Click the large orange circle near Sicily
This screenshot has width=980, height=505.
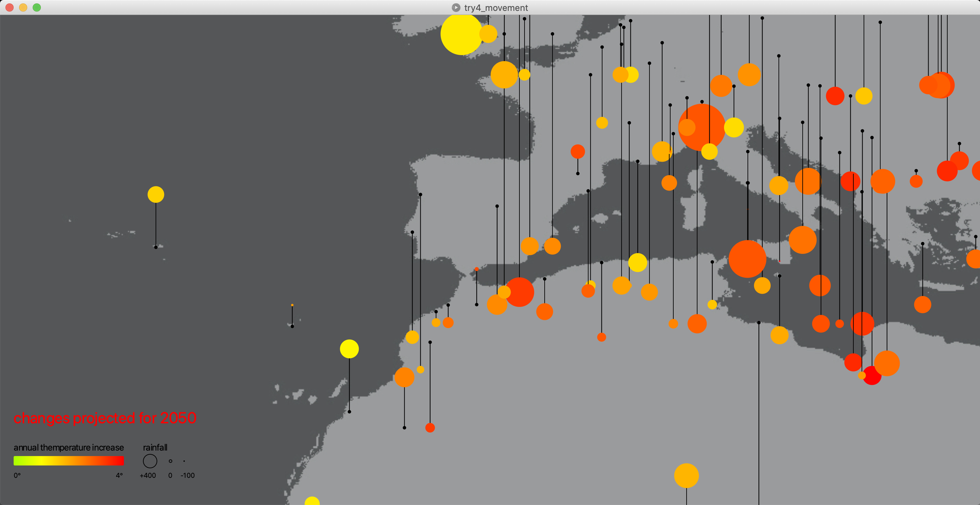pos(748,259)
